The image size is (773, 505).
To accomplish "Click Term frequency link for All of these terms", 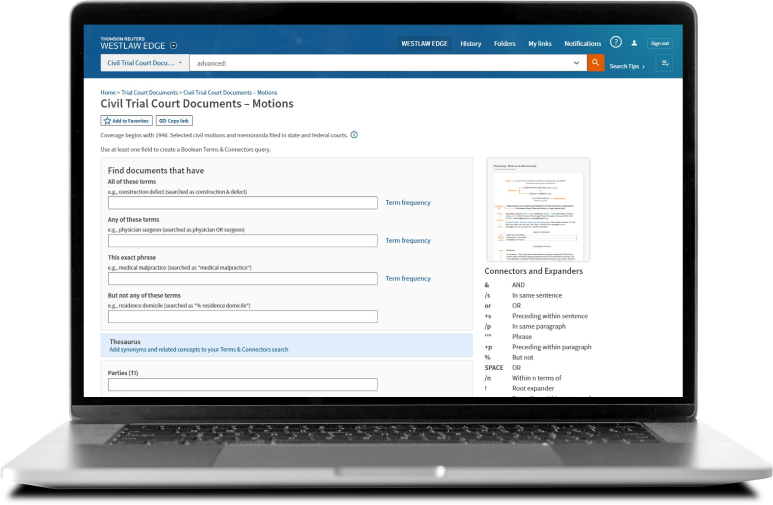I will [x=408, y=203].
